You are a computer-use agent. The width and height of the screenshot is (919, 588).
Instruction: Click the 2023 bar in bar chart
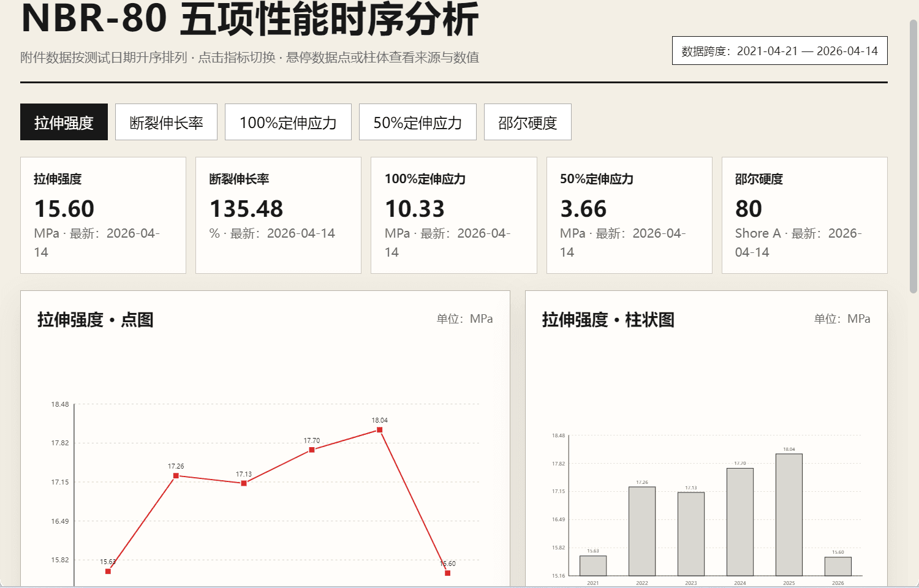pyautogui.click(x=691, y=534)
